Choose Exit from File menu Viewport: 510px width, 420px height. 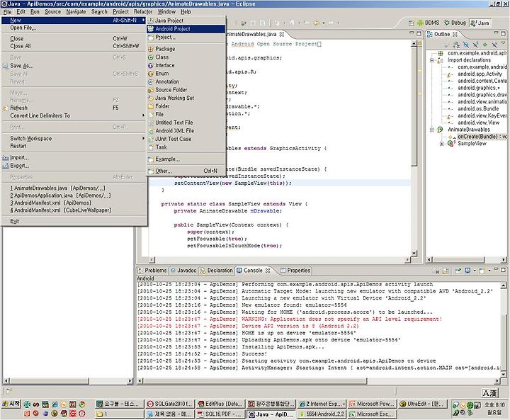tap(74, 221)
